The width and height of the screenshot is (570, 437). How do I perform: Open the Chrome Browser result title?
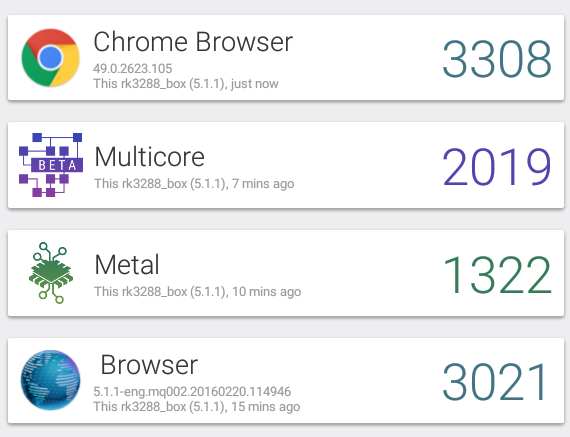point(193,42)
